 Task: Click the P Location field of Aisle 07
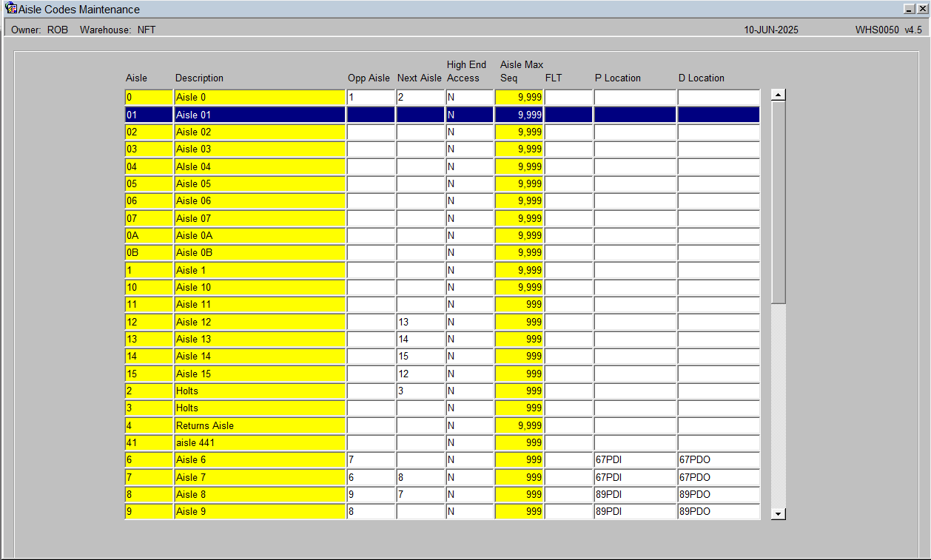pyautogui.click(x=635, y=218)
